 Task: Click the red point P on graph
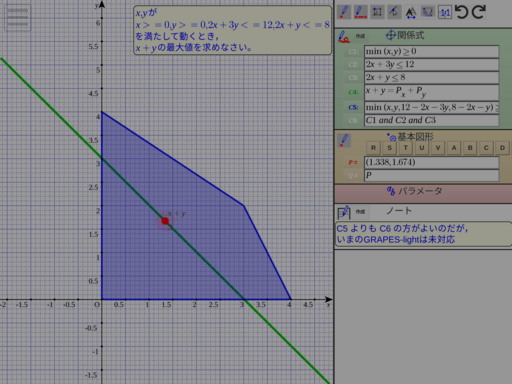click(165, 221)
